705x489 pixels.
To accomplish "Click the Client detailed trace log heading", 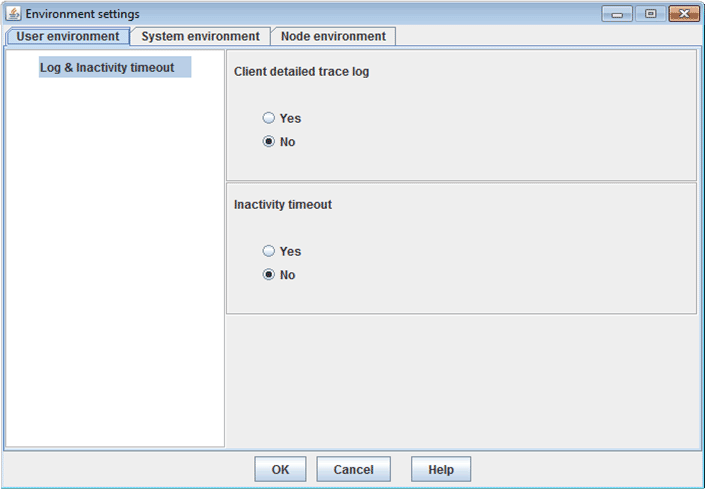I will (x=301, y=71).
